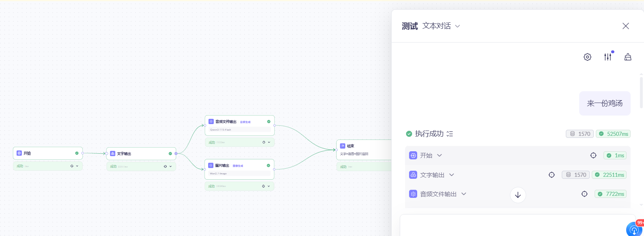This screenshot has height=236, width=644.
Task: Expand the 音频文件输出 node status row chevron
Action: (269, 142)
